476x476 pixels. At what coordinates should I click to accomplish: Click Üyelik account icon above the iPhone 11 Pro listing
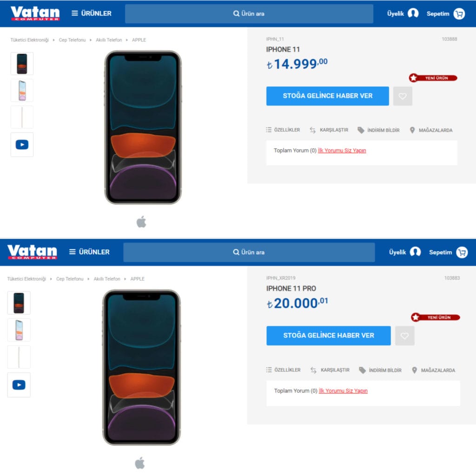pos(415,252)
